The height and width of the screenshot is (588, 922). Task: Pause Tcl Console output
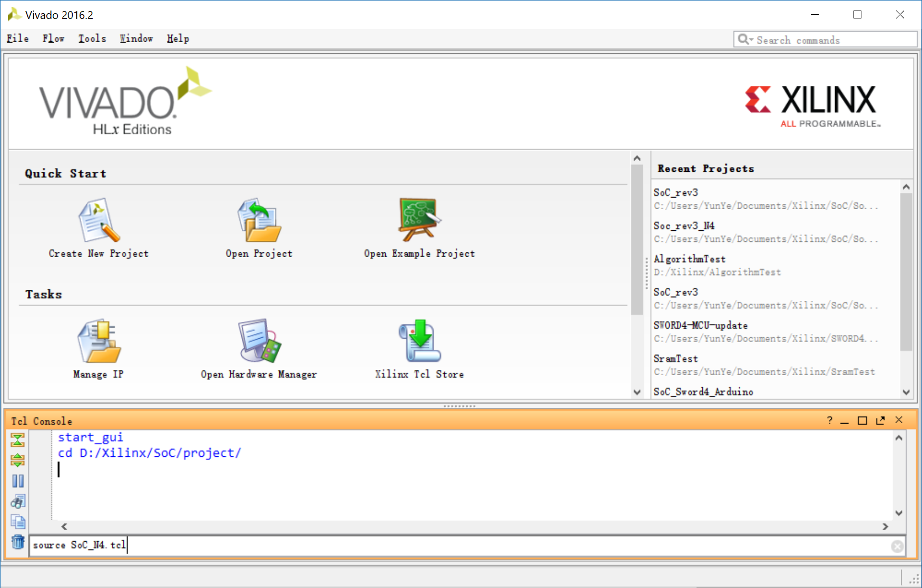(18, 481)
